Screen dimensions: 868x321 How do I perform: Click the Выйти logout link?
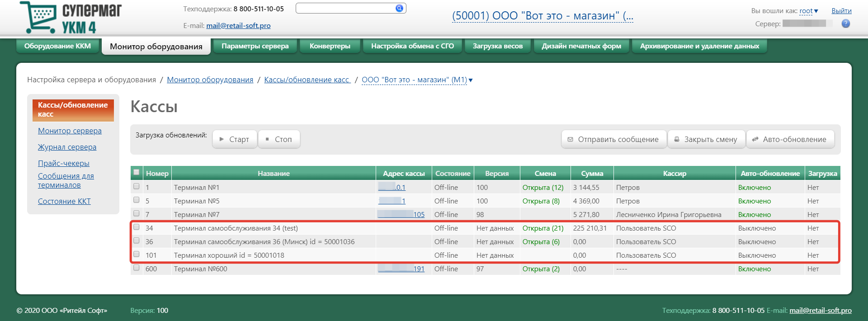click(x=841, y=11)
